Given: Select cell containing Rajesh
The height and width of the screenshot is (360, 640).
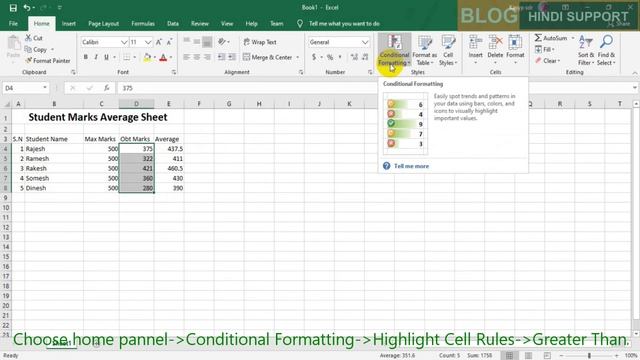Looking at the screenshot, I should click(54, 149).
